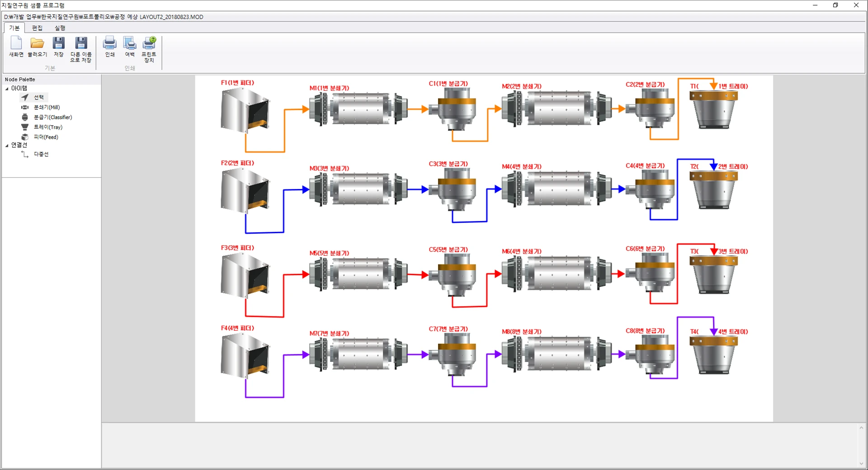Switch to the 기본 ribbon tab
The height and width of the screenshot is (470, 868).
[x=14, y=28]
